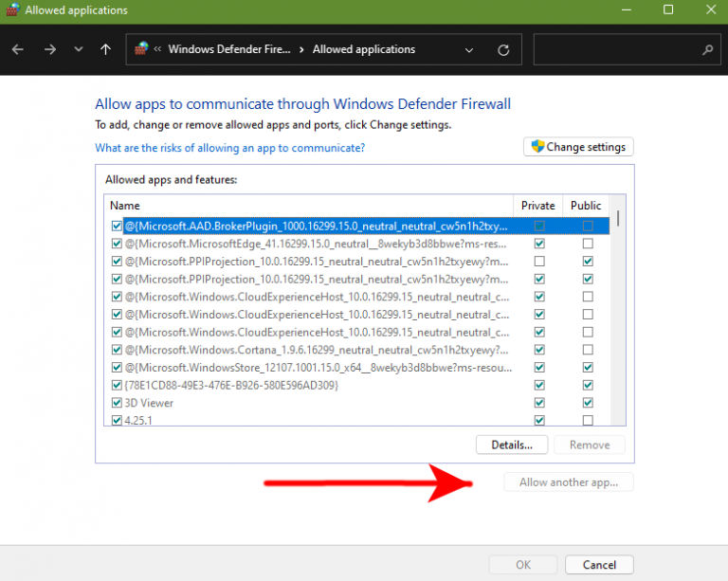
Task: Close the Allowed applications window
Action: click(711, 9)
